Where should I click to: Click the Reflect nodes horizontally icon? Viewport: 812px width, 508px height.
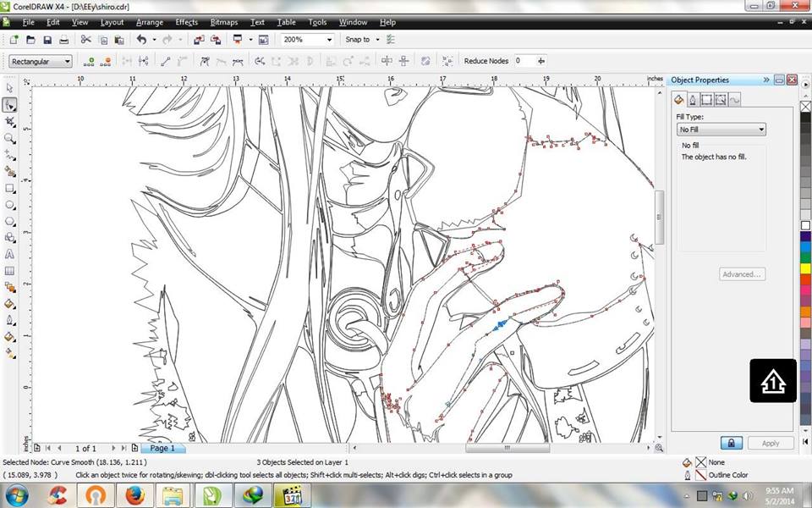(387, 61)
